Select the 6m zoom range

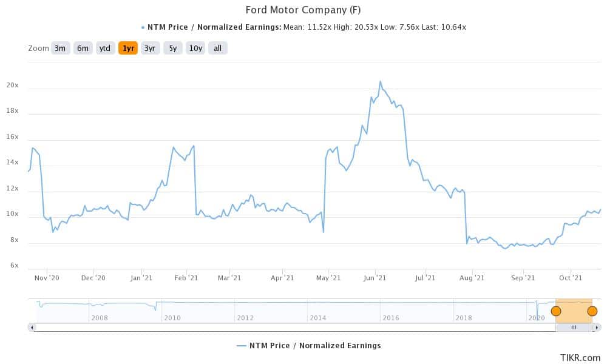83,49
